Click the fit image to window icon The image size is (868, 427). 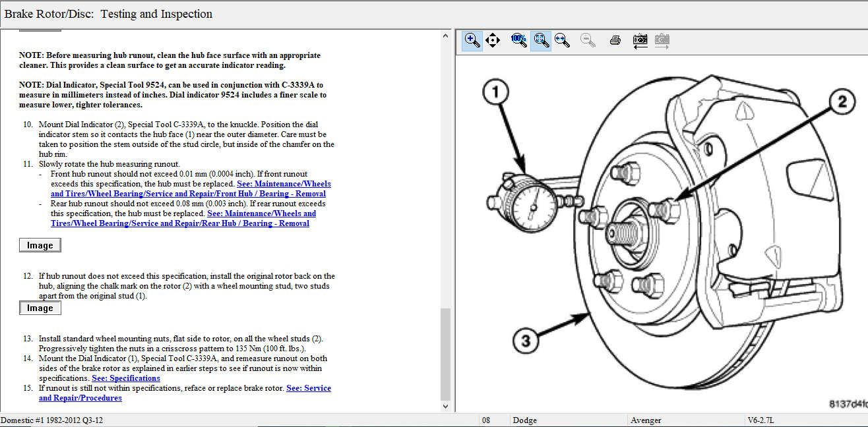[x=541, y=40]
